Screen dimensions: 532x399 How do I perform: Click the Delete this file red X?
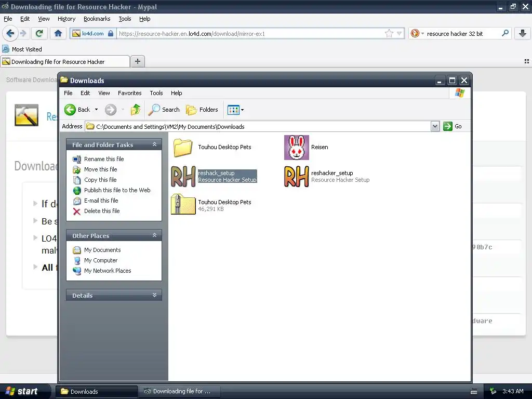click(77, 211)
